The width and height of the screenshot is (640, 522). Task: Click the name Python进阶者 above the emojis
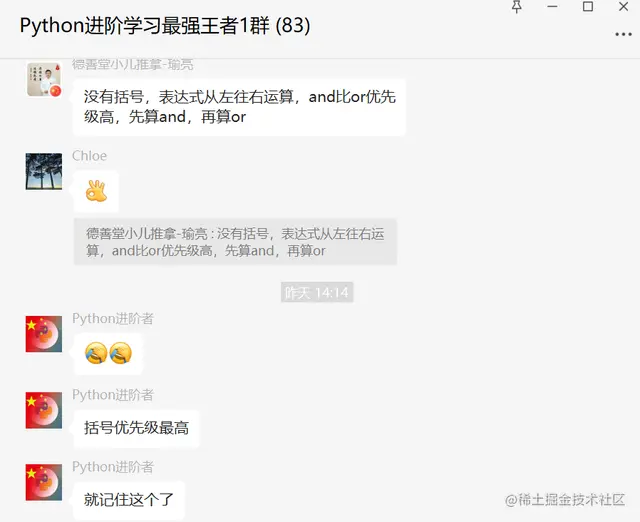tap(113, 318)
